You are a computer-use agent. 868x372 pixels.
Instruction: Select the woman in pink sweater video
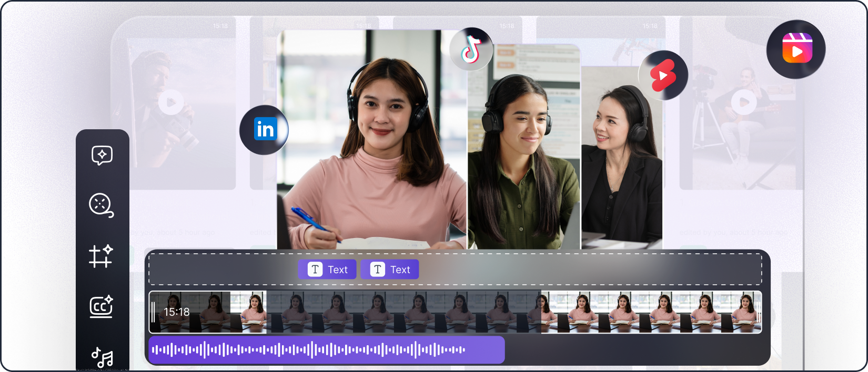point(372,139)
